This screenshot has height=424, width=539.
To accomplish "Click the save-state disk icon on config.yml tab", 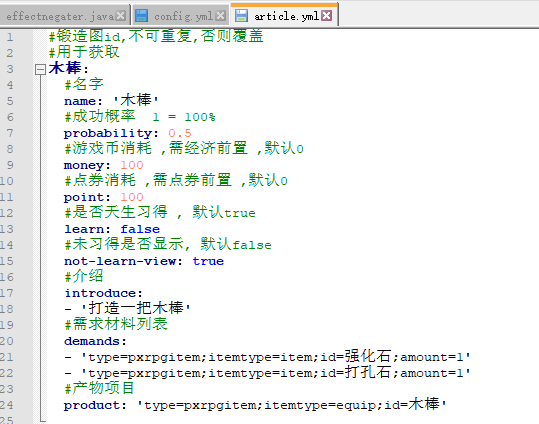I will 141,16.
